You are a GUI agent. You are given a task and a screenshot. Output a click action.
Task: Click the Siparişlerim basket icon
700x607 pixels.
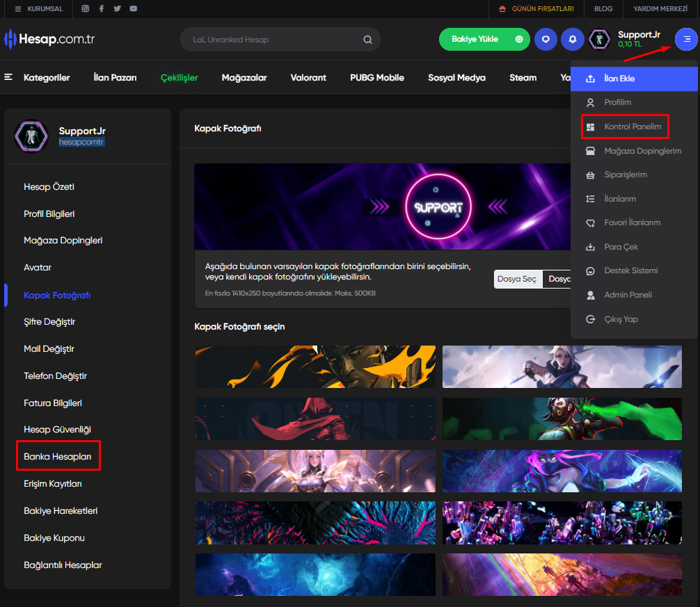tap(590, 175)
